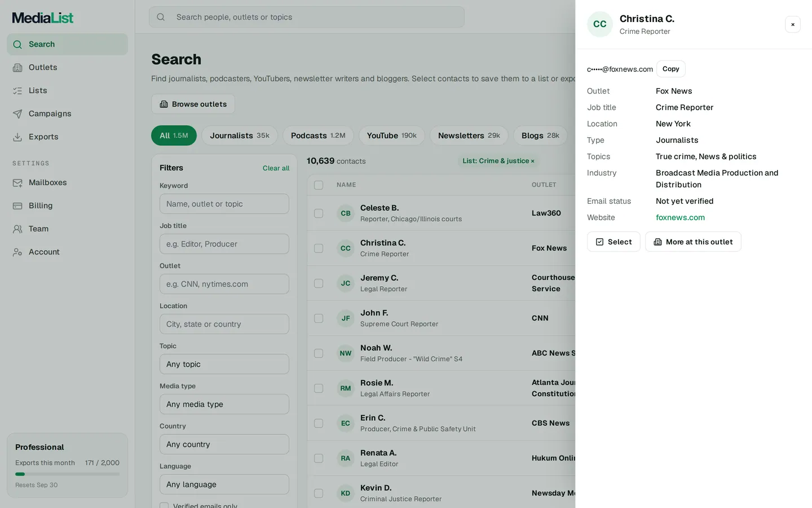Click the NW avatar for Noah W.
812x508 pixels.
346,353
